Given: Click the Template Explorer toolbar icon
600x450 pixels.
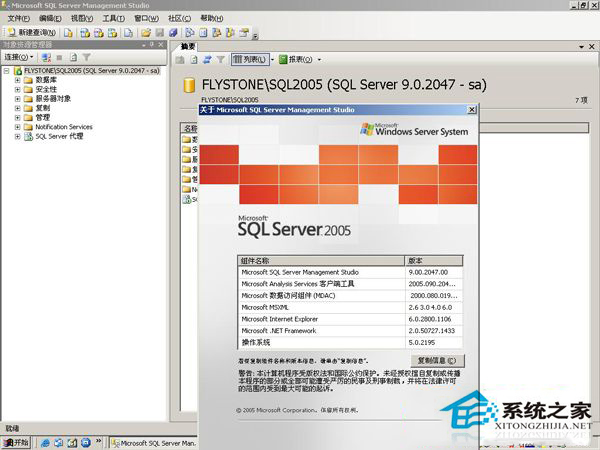Looking at the screenshot, I should [230, 33].
